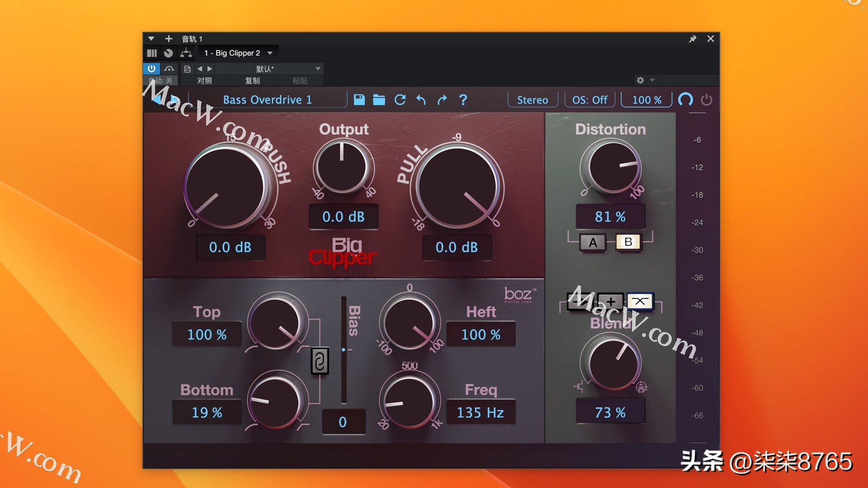Screen dimensions: 868x488
Task: Open plugin help via the question mark icon
Action: (463, 100)
